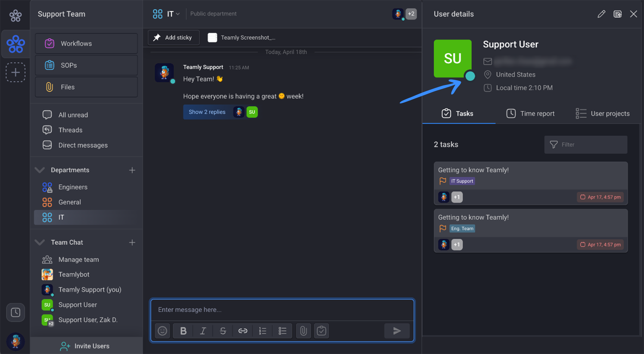644x354 pixels.
Task: Edit user details with pencil icon
Action: click(601, 14)
